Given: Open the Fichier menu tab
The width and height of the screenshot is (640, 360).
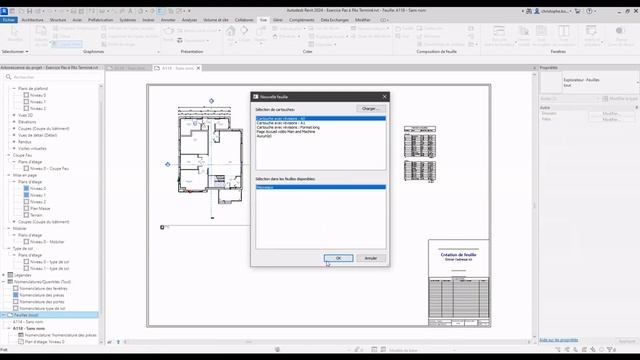Looking at the screenshot, I should click(9, 20).
